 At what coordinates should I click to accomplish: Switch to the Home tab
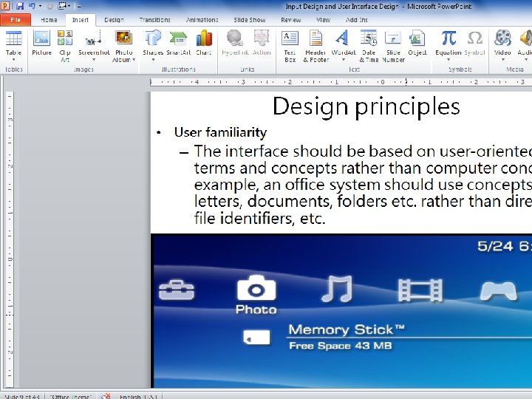49,20
